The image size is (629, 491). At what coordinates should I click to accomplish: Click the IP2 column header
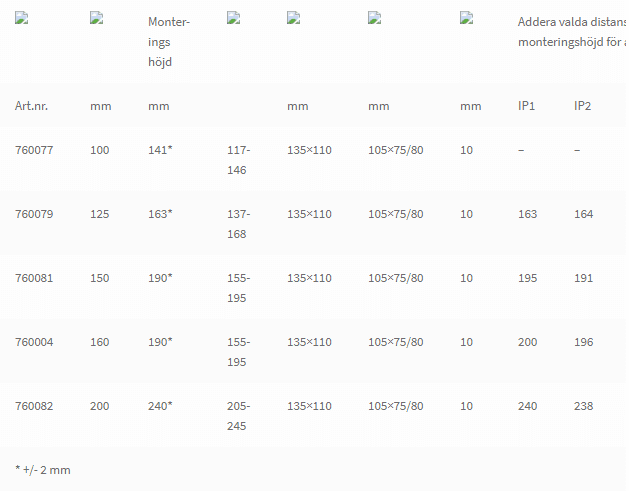[x=582, y=106]
